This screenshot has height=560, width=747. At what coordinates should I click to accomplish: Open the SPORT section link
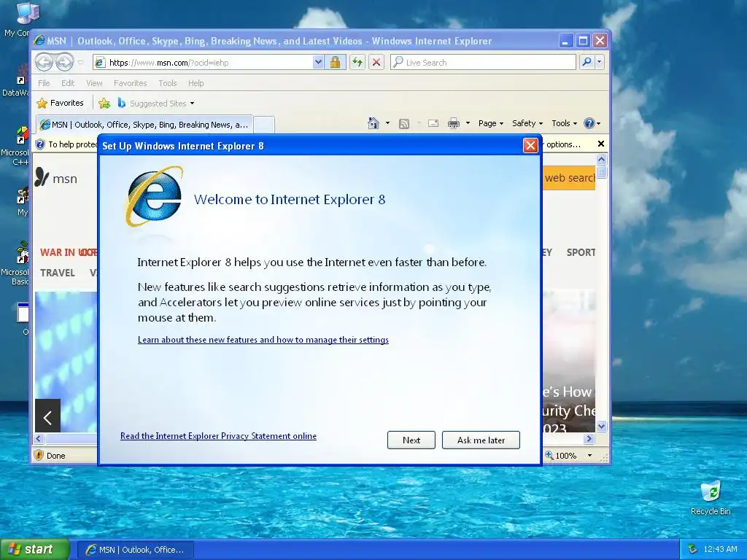click(x=581, y=252)
